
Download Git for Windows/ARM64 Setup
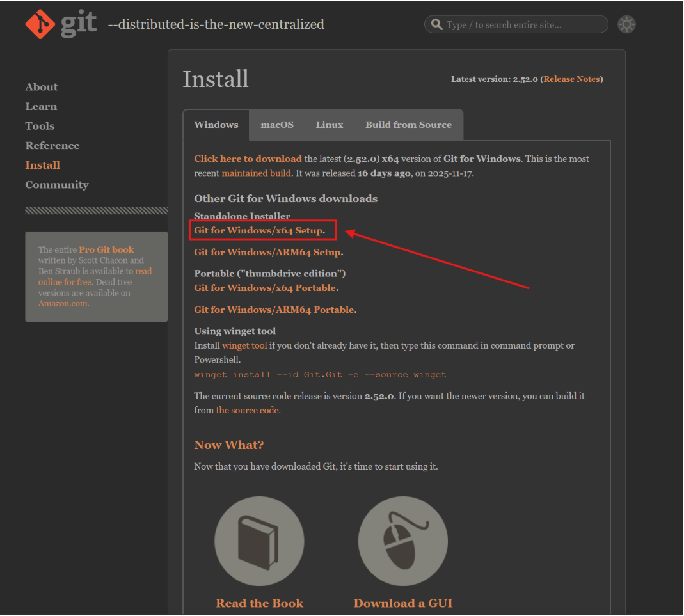(x=269, y=252)
